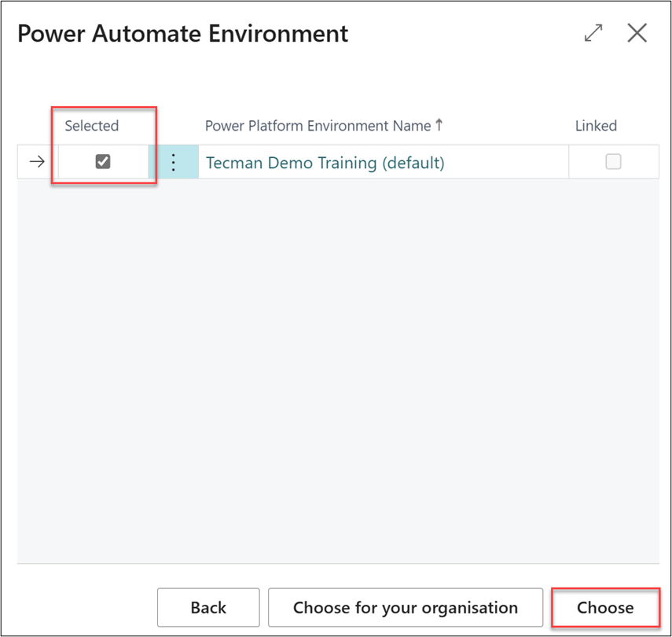Click the Power Automate Environment title text
The image size is (672, 637).
[x=182, y=34]
